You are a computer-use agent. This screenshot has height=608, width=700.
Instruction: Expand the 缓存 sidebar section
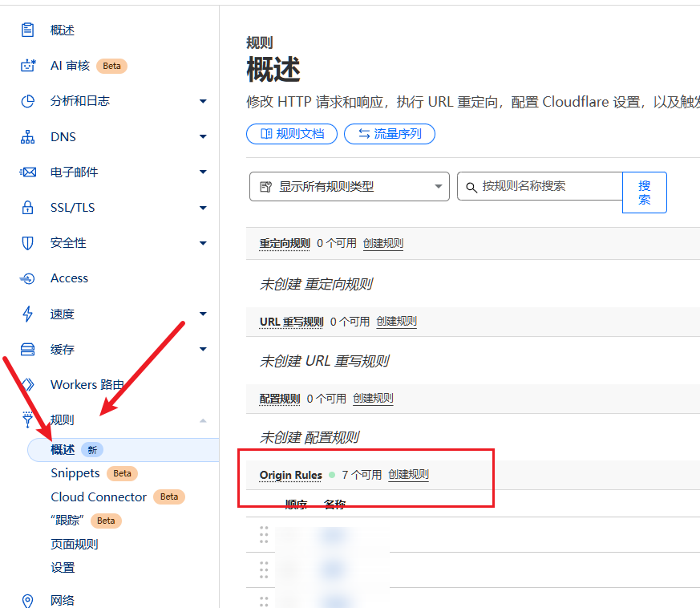(203, 350)
